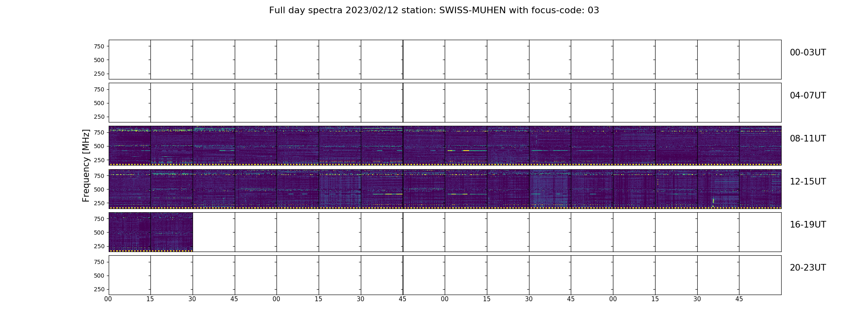Select the '04-07UT' row label

click(808, 96)
